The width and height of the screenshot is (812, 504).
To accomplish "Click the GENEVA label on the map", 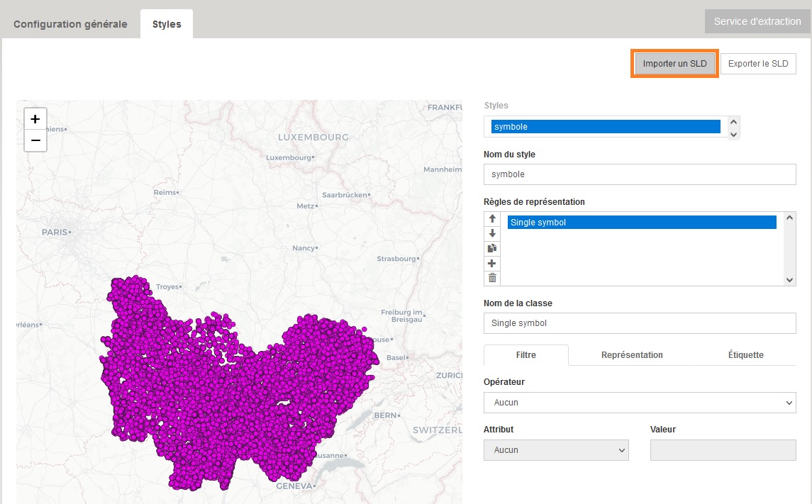I will point(294,486).
